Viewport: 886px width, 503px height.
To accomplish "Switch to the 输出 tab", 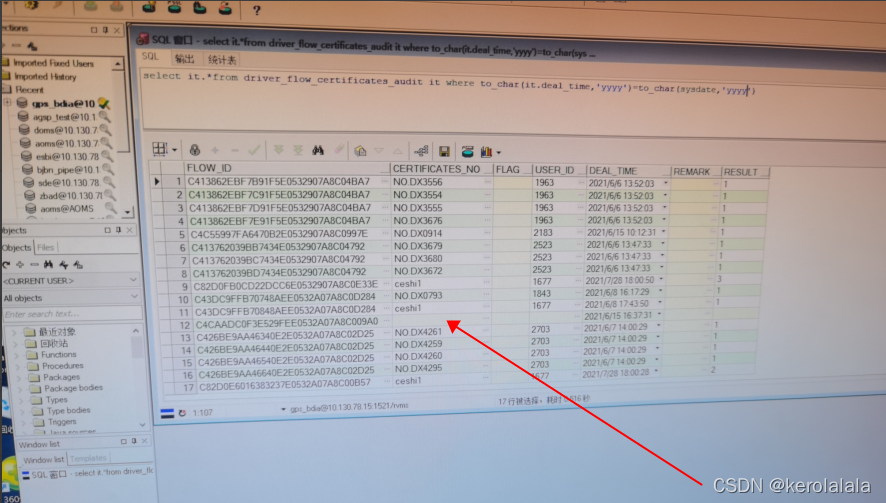I will pos(185,58).
